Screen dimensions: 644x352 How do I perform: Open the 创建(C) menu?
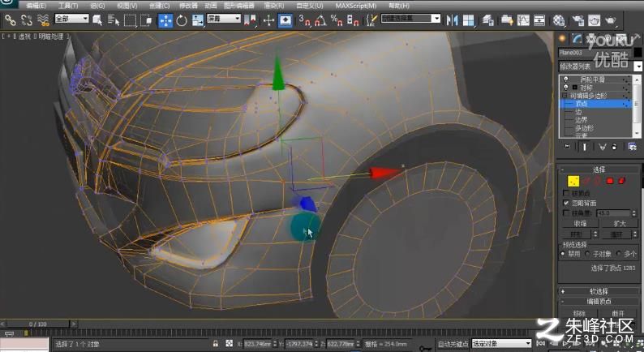(x=159, y=6)
